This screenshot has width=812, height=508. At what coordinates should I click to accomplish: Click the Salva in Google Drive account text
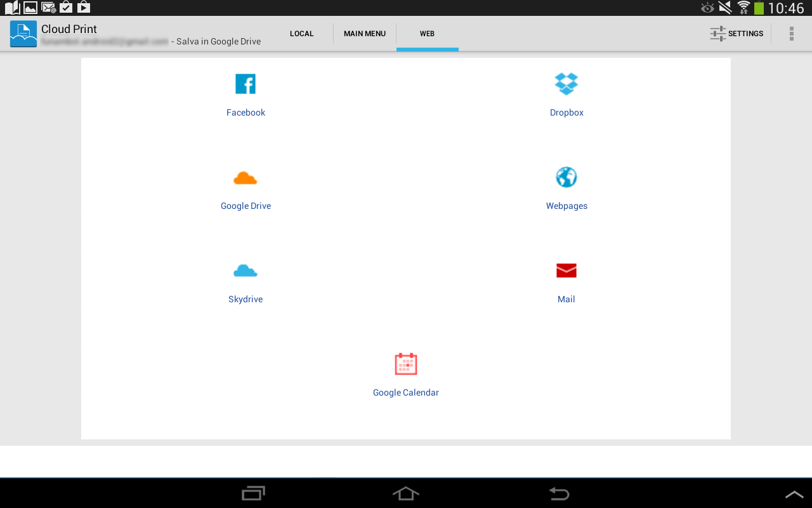150,41
